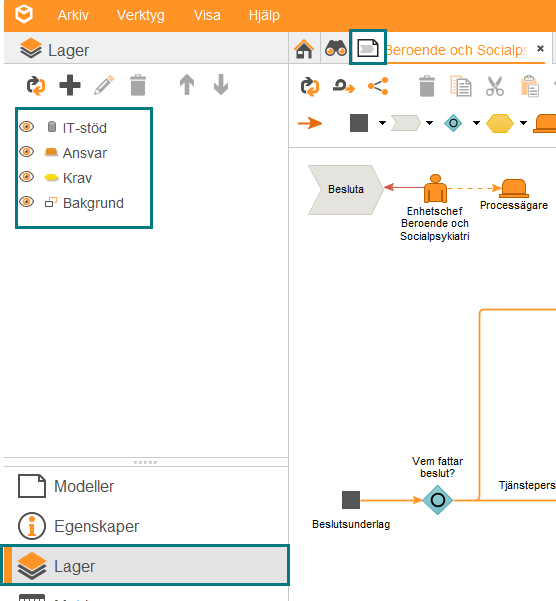Click the refresh icon in Lager panel

[36, 85]
